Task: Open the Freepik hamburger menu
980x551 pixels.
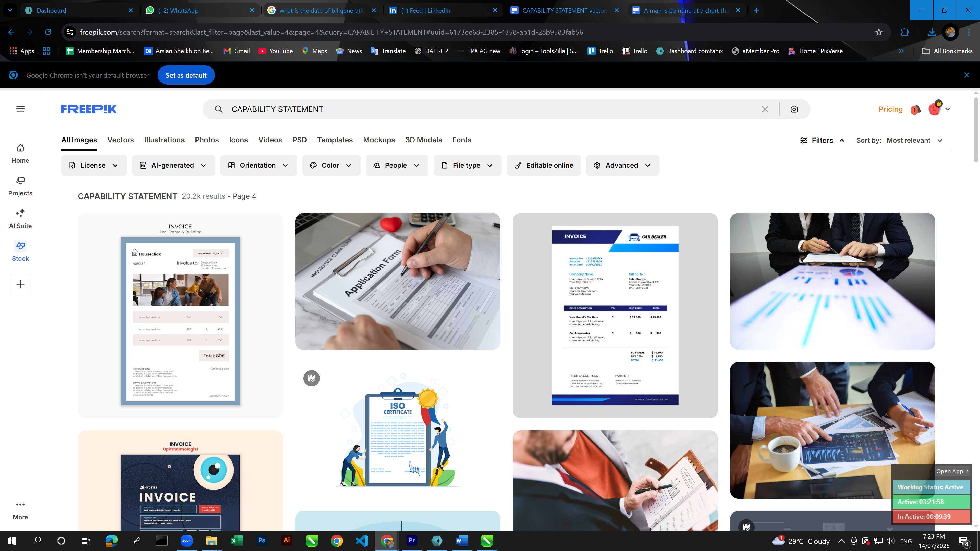Action: [x=20, y=109]
